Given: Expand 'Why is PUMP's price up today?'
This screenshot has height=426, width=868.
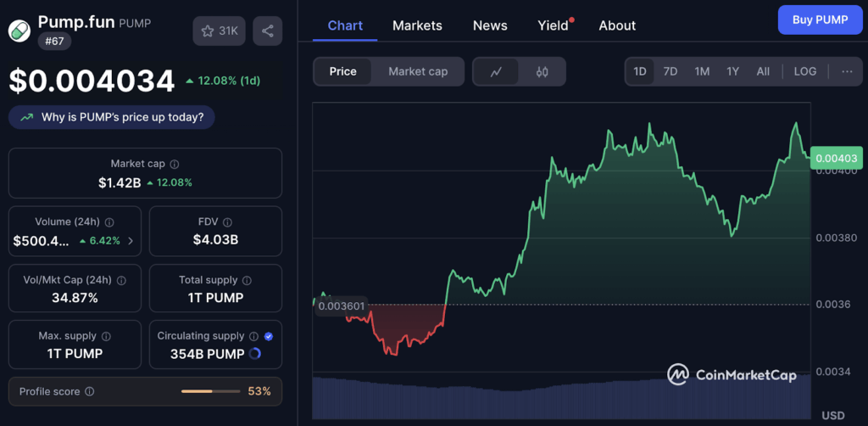Looking at the screenshot, I should pyautogui.click(x=112, y=117).
